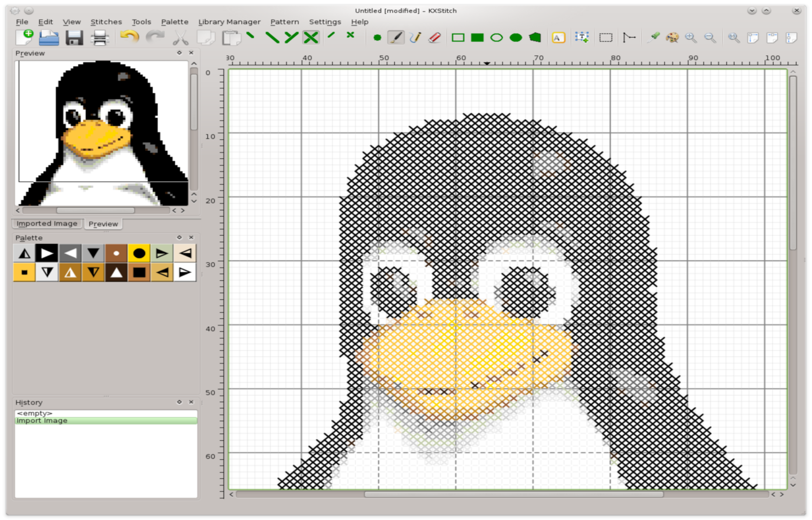Switch to the Preview tab
This screenshot has height=520, width=812.
pyautogui.click(x=103, y=224)
